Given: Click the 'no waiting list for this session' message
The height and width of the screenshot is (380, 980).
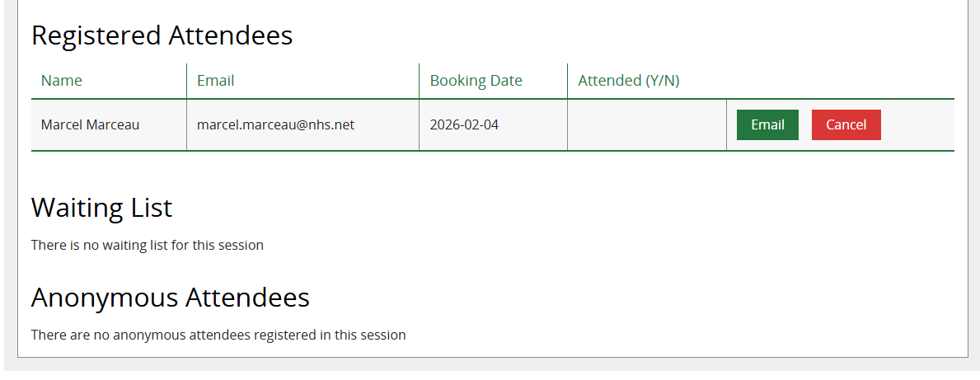Looking at the screenshot, I should pos(148,245).
